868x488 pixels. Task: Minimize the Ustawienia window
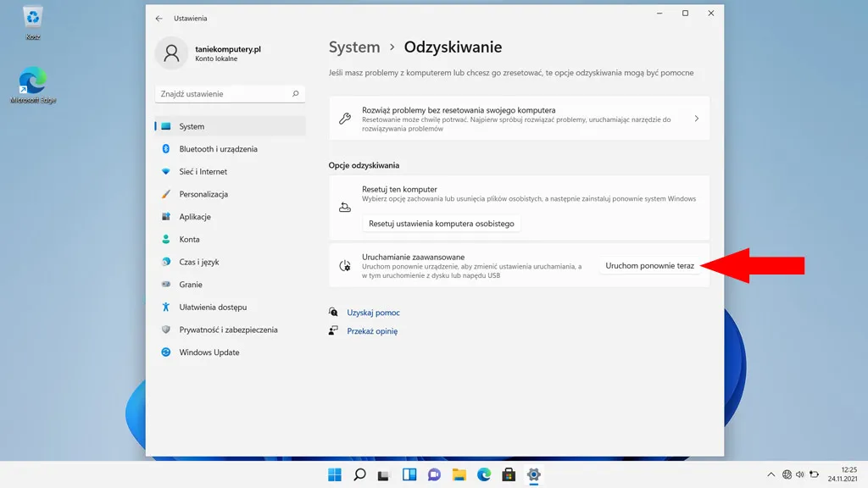click(659, 14)
